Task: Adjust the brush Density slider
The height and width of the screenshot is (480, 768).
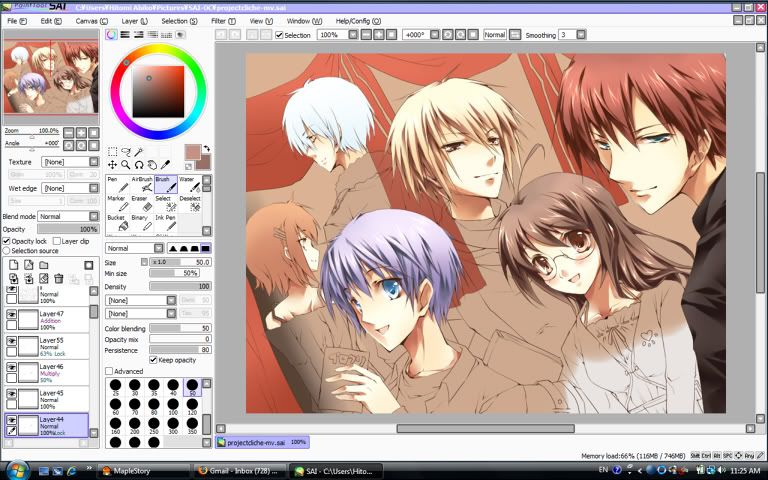Action: [x=180, y=287]
